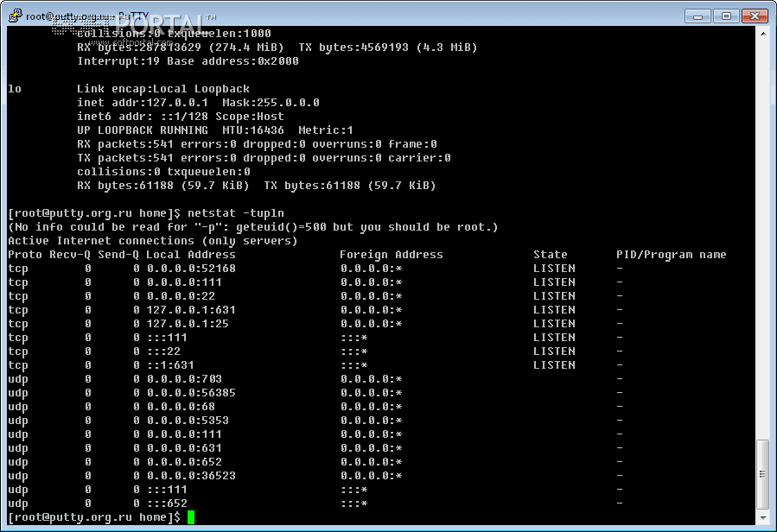Screen dimensions: 777x532
Task: Select local address 0.0.0.0:22
Action: click(x=181, y=296)
